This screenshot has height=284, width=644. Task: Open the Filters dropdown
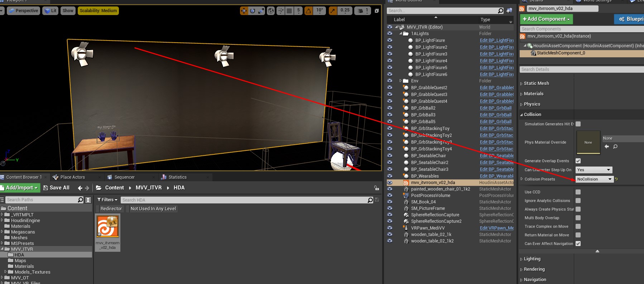pos(107,200)
